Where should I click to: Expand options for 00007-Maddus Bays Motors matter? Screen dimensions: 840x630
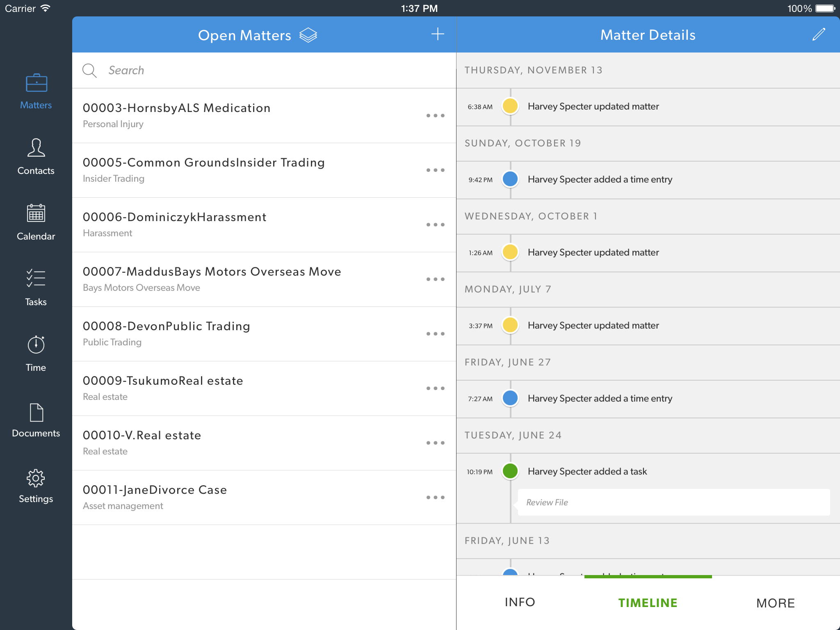point(435,279)
